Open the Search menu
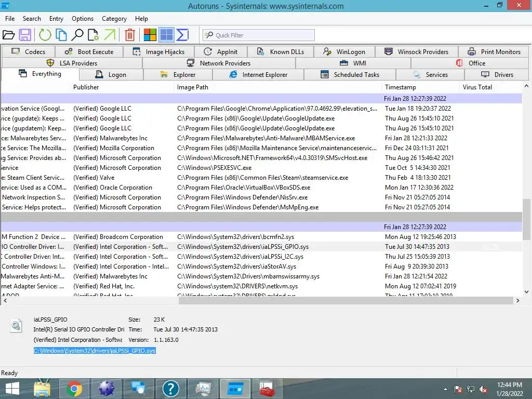Screen dimensions: 532x399 click(x=32, y=19)
